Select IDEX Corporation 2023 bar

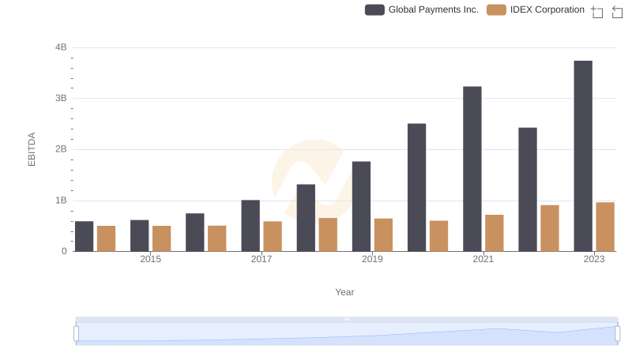click(605, 227)
